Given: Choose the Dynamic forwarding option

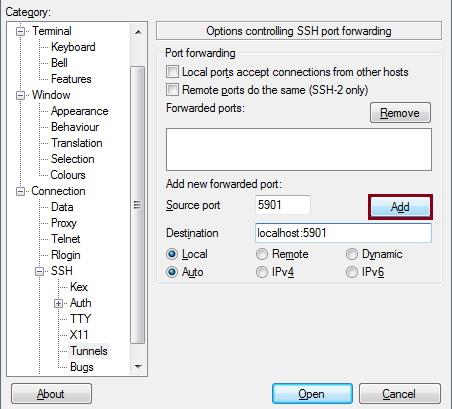Looking at the screenshot, I should click(352, 254).
